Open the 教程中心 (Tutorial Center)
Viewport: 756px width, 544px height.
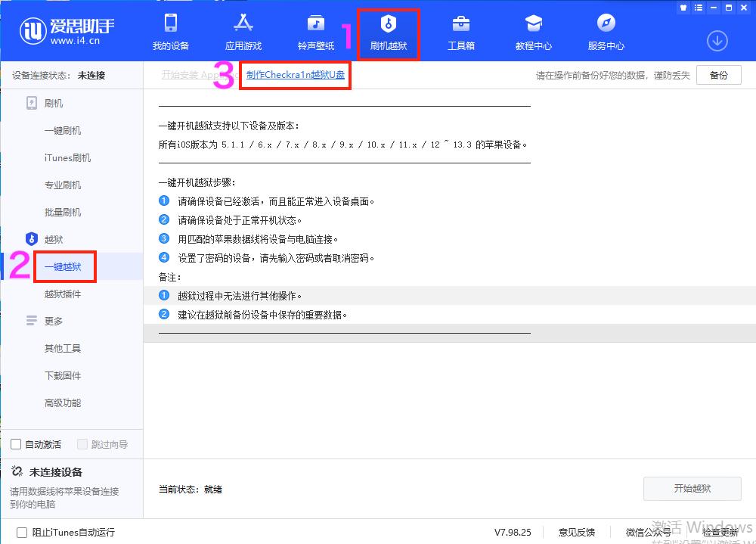click(x=533, y=32)
